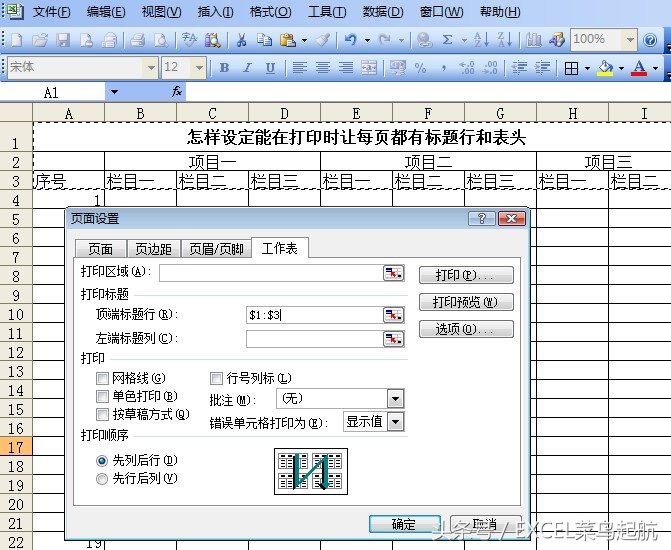Screen dimensions: 671x550
Task: Click the range selector for 左端标题列
Action: coord(393,339)
